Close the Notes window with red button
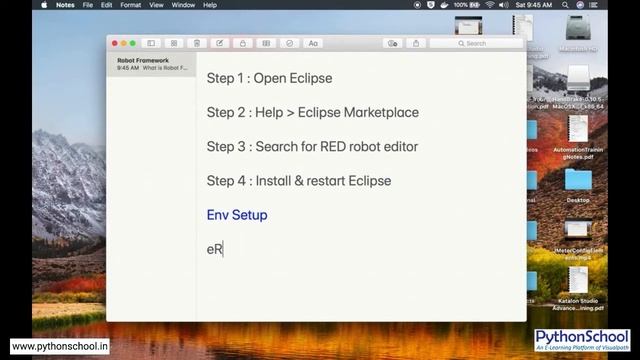This screenshot has height=360, width=640. [x=115, y=43]
